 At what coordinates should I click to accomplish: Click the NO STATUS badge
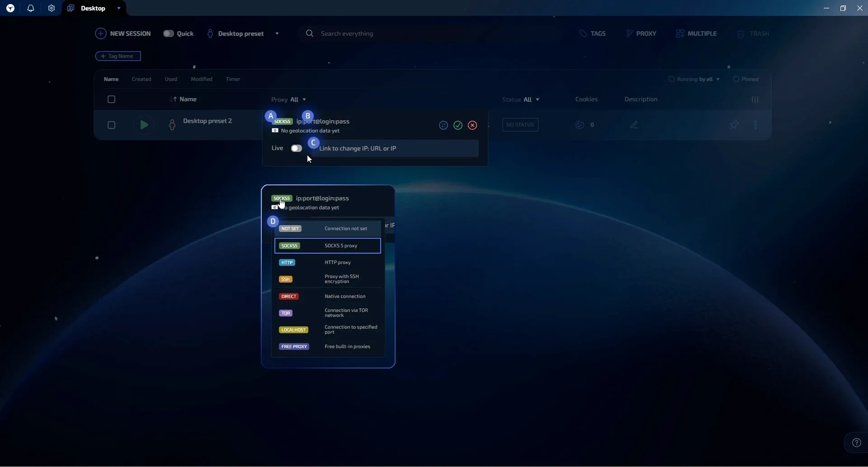pos(520,125)
